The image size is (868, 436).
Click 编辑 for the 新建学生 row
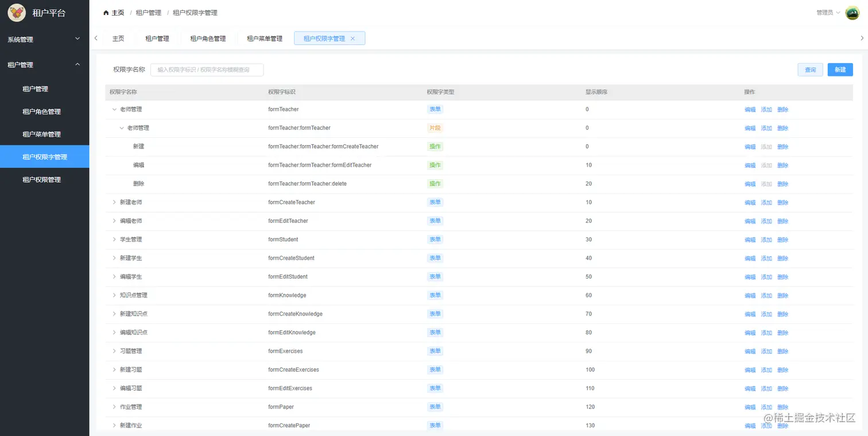tap(750, 258)
